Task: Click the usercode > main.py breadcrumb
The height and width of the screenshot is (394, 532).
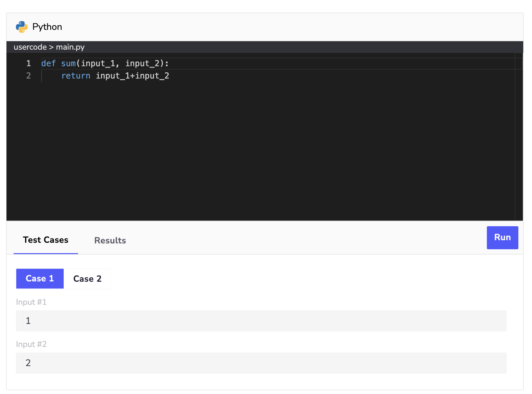Action: [49, 47]
